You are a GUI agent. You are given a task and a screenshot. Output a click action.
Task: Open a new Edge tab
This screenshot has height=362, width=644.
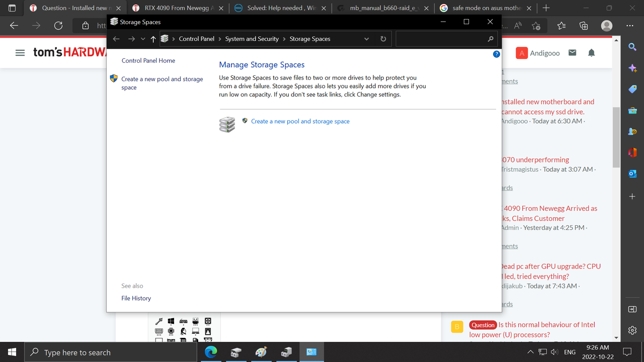pyautogui.click(x=546, y=8)
